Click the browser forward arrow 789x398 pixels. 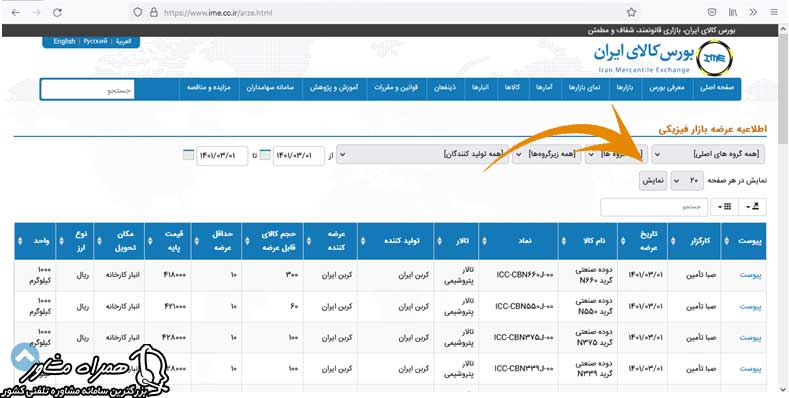pyautogui.click(x=36, y=13)
